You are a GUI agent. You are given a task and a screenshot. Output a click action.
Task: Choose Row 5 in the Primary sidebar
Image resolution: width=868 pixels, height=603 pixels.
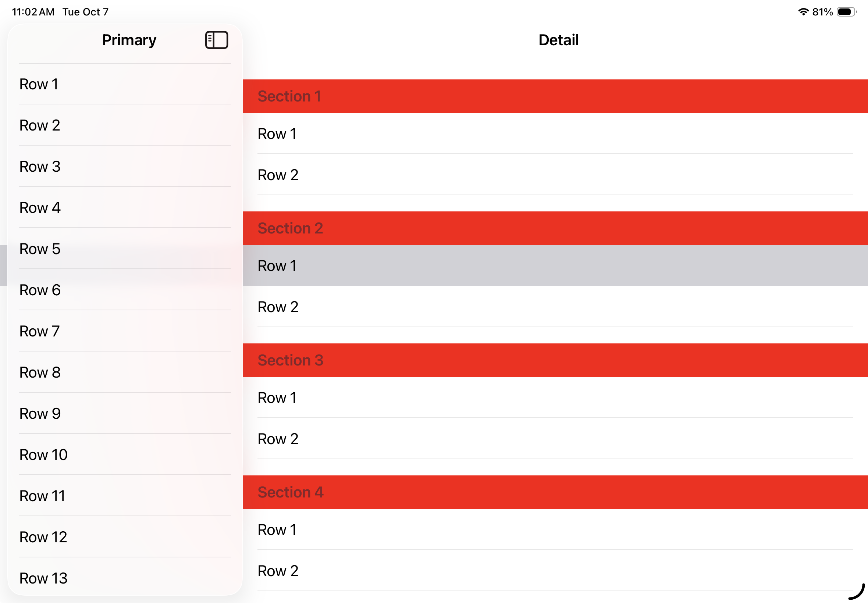click(125, 249)
